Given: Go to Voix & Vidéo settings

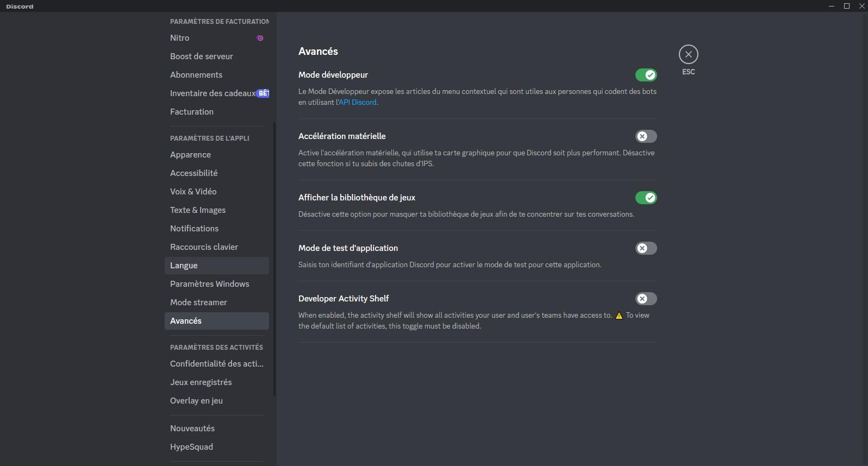Looking at the screenshot, I should [x=217, y=192].
